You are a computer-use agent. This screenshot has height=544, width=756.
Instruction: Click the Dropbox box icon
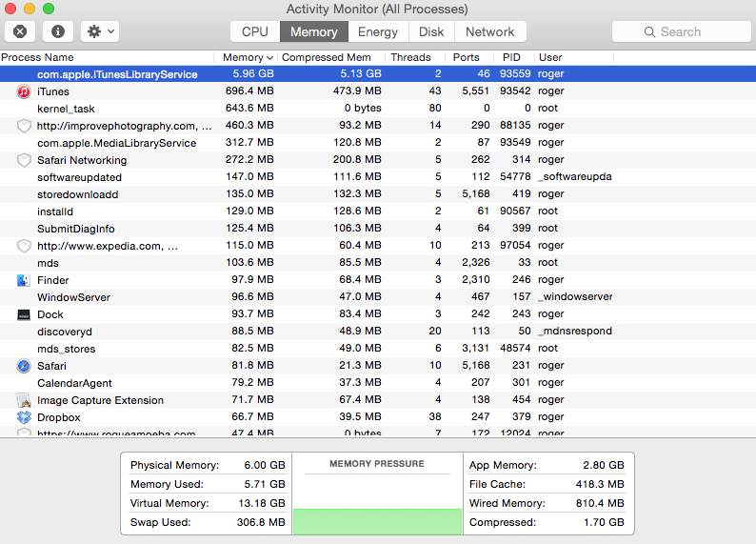(x=24, y=417)
